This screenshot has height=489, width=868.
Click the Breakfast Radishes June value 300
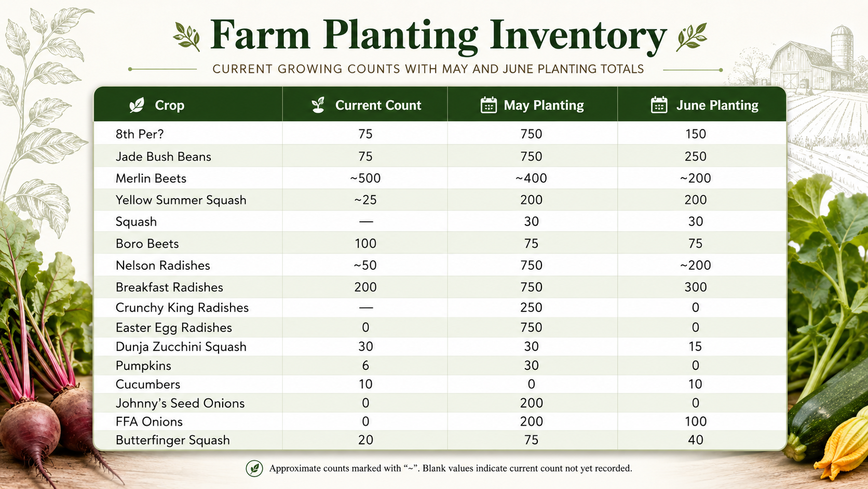coord(696,287)
